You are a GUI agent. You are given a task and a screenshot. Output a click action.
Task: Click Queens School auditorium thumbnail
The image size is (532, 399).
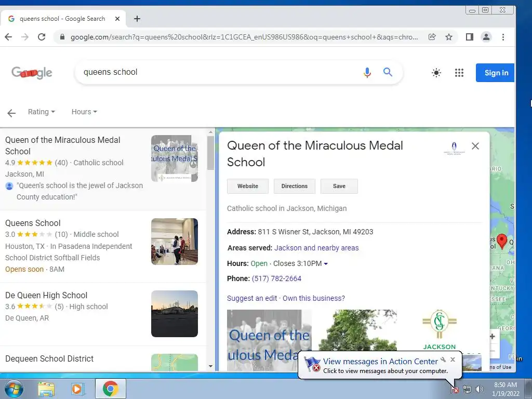point(175,242)
